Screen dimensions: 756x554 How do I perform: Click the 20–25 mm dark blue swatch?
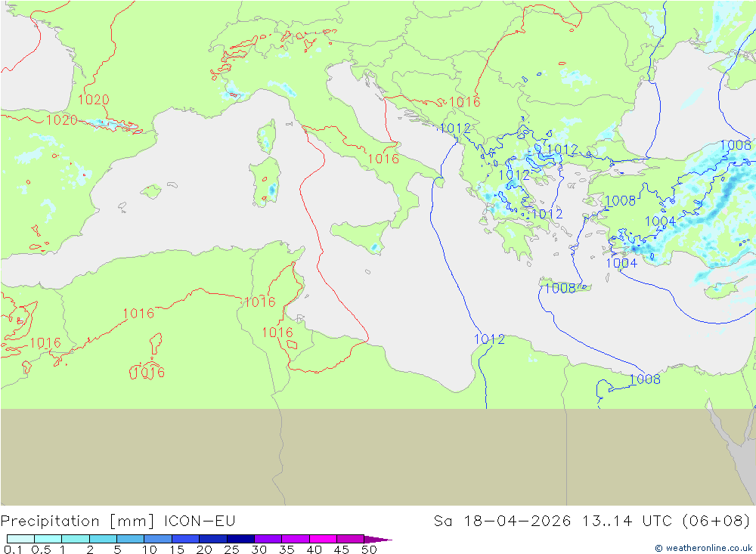click(x=213, y=539)
